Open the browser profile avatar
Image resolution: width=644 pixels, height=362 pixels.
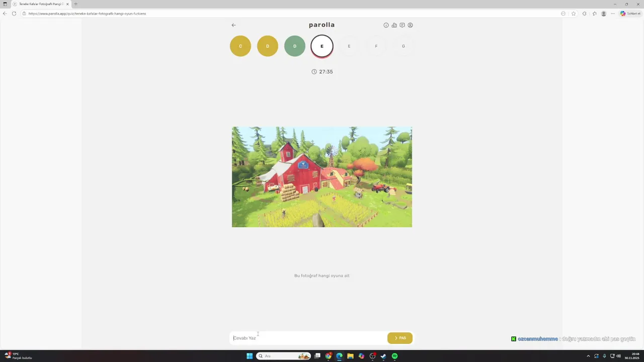click(604, 14)
